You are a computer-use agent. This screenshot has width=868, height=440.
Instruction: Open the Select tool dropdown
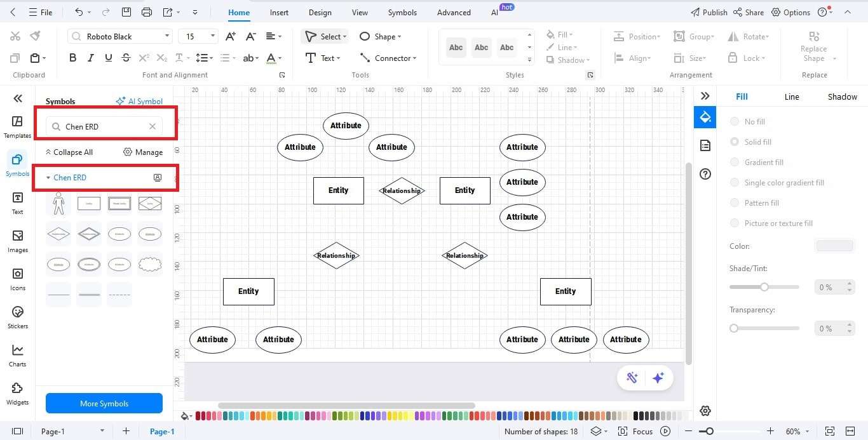(x=345, y=37)
